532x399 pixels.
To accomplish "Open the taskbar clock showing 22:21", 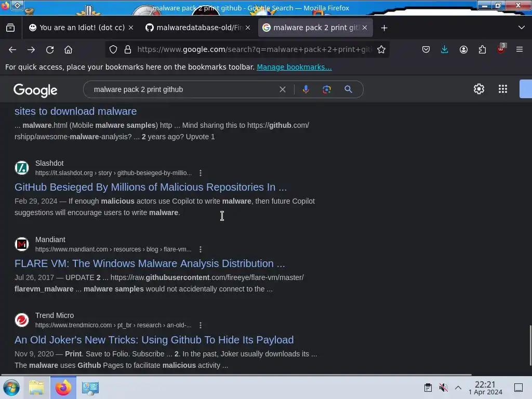I will click(485, 388).
